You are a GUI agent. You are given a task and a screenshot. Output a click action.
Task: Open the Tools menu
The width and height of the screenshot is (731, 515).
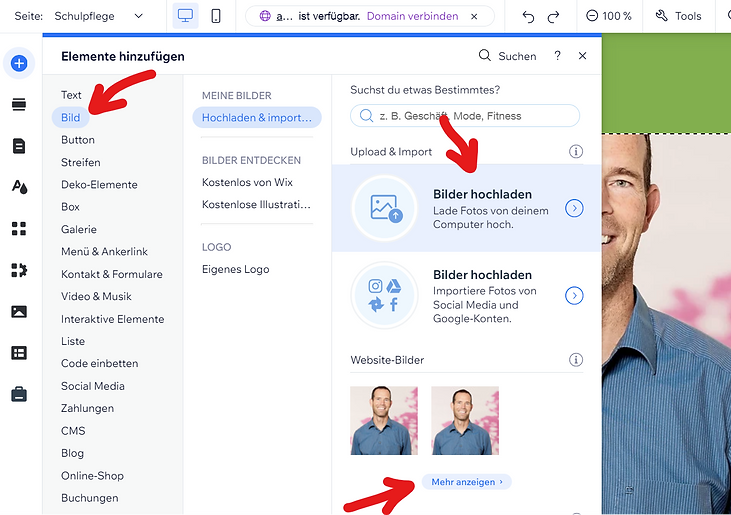[678, 16]
